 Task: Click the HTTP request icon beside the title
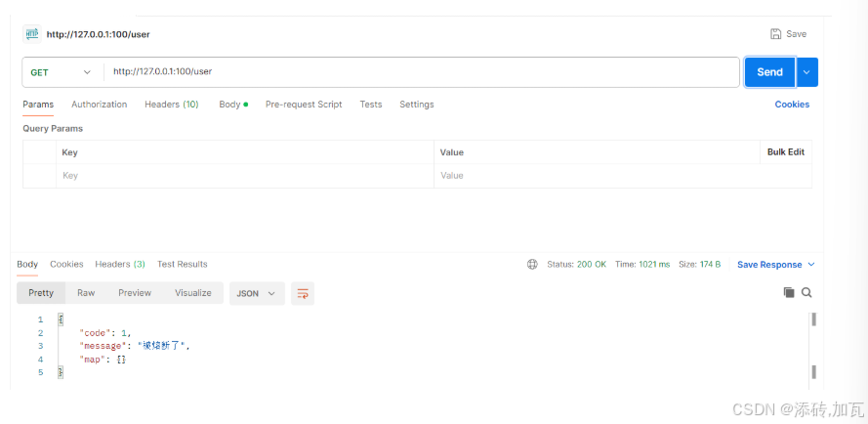[31, 34]
